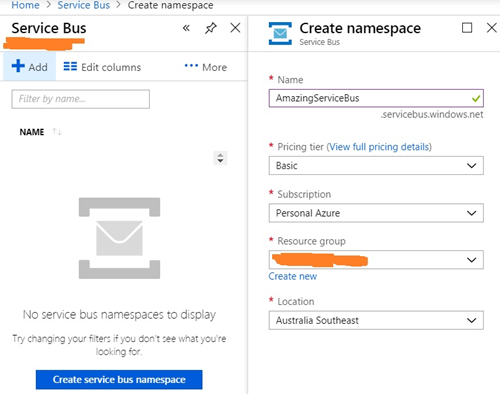Open Edit columns
Image resolution: width=500 pixels, height=394 pixels.
point(102,67)
